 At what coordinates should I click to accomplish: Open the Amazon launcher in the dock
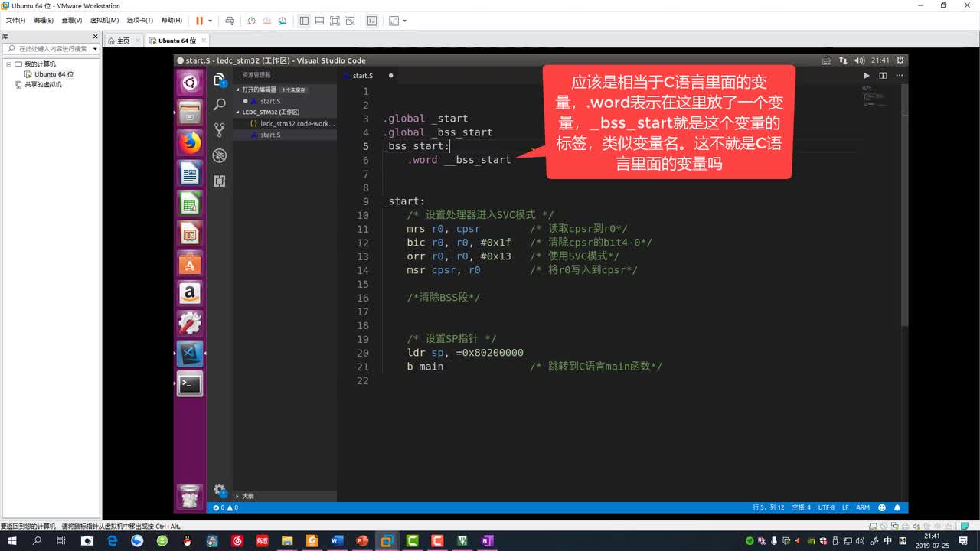[x=190, y=293]
